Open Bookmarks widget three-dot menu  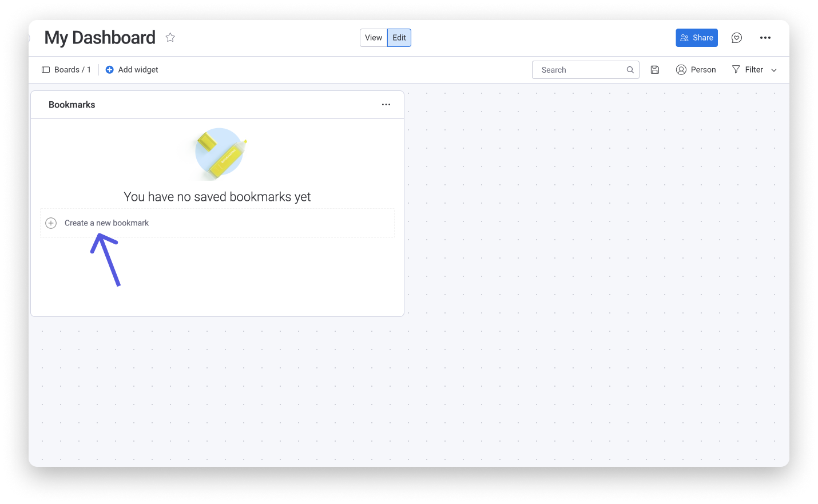[386, 105]
